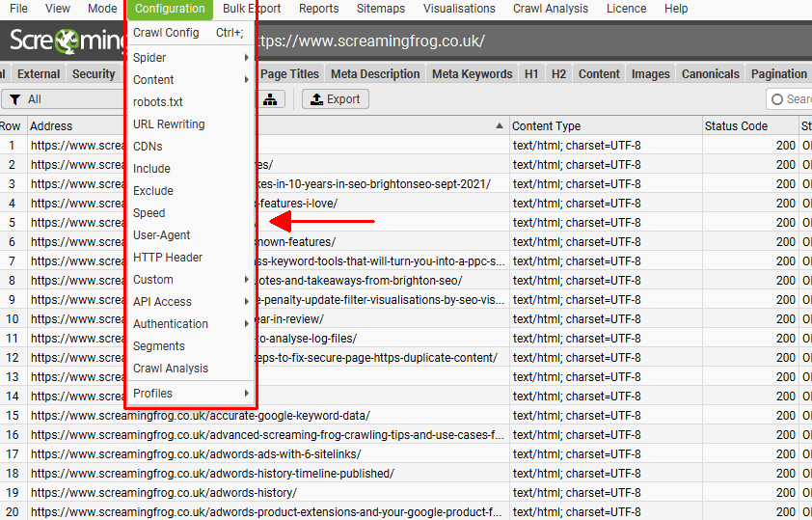This screenshot has width=812, height=520.
Task: Open the Licence menu
Action: pyautogui.click(x=626, y=9)
